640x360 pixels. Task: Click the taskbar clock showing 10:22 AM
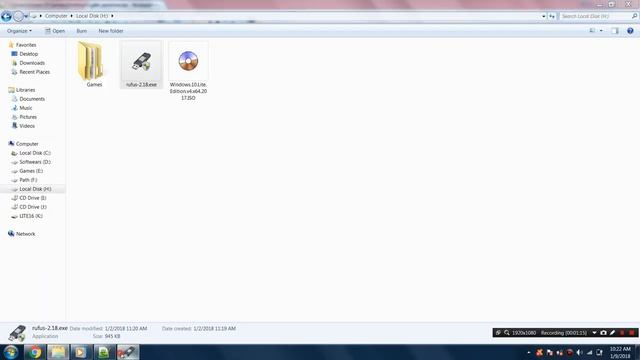(x=620, y=352)
